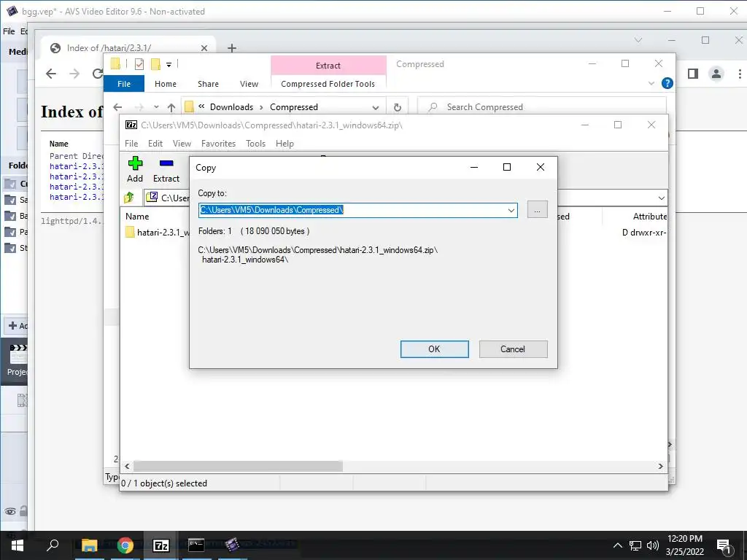Open Chrome's side panel icon
The image size is (747, 560).
(x=693, y=74)
